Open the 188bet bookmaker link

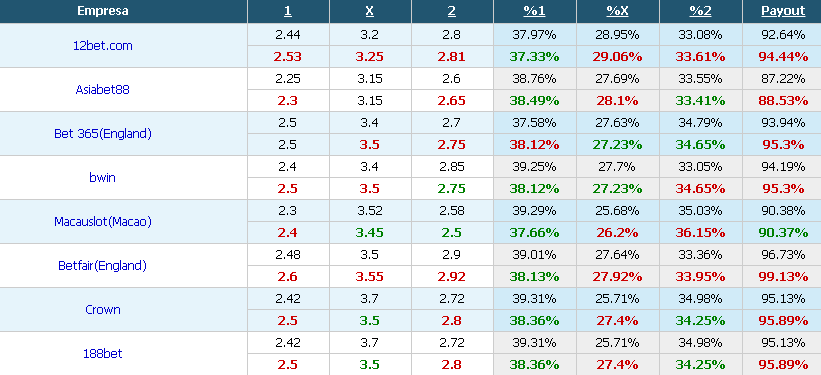[103, 354]
